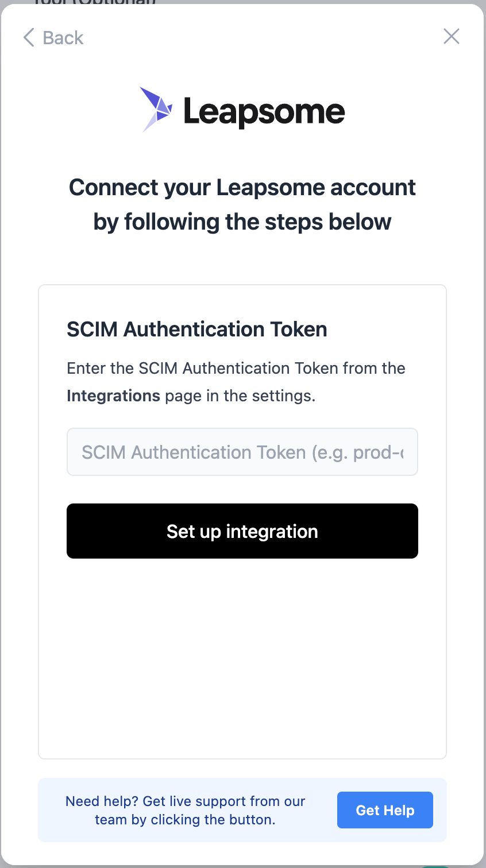Click the Leapsome bird logo icon

click(x=156, y=109)
